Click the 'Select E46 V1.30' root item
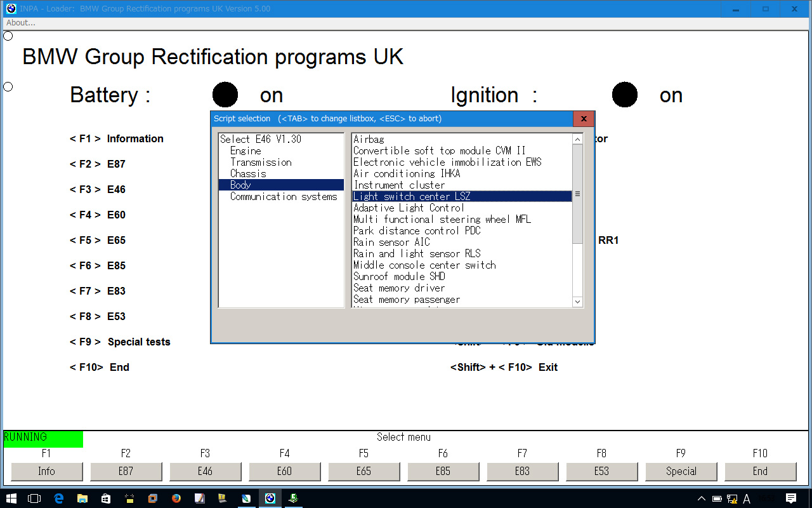The image size is (812, 508). (x=260, y=139)
